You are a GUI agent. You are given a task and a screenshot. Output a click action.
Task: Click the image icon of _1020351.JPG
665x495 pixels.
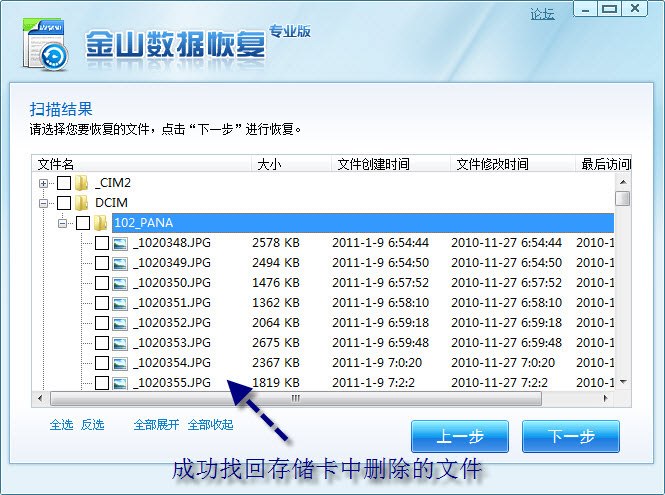pos(120,303)
